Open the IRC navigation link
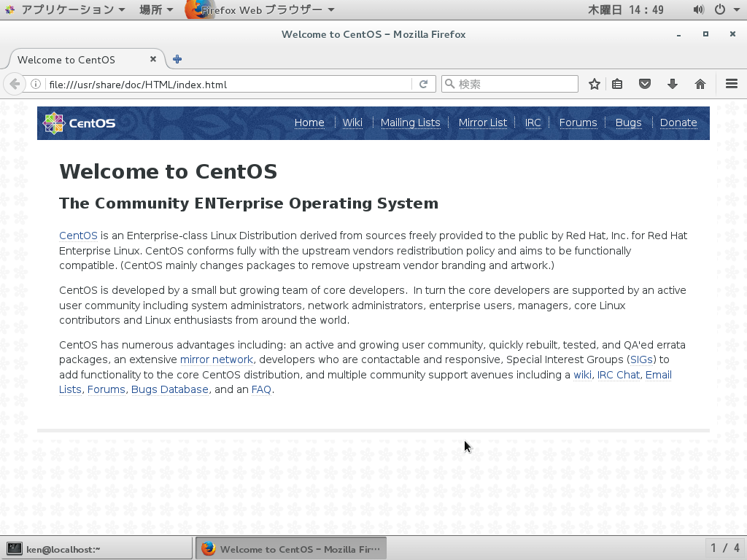Viewport: 747px width, 560px height. tap(533, 122)
